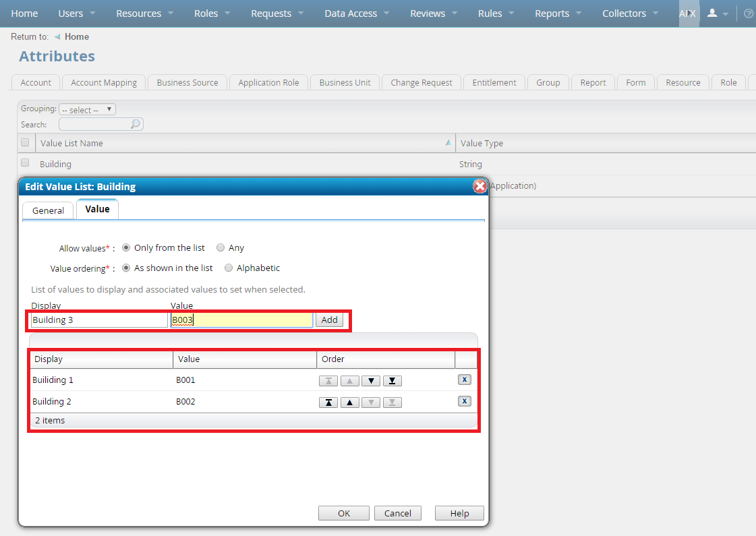The height and width of the screenshot is (536, 756).
Task: Move Building 2 to top of list
Action: coord(328,403)
